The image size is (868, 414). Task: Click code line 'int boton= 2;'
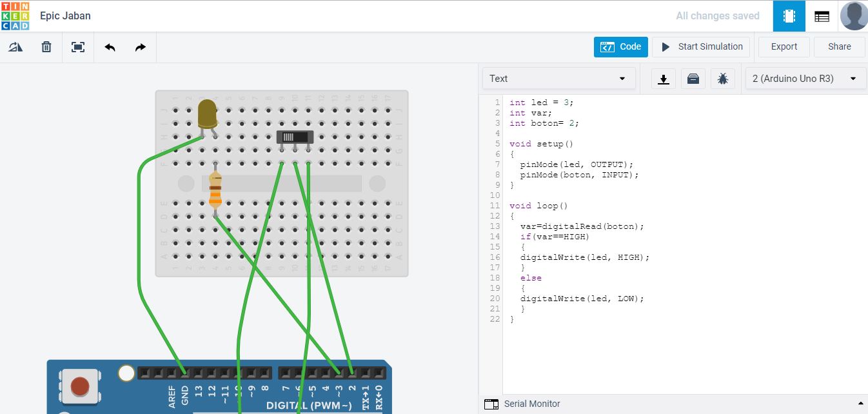(544, 123)
